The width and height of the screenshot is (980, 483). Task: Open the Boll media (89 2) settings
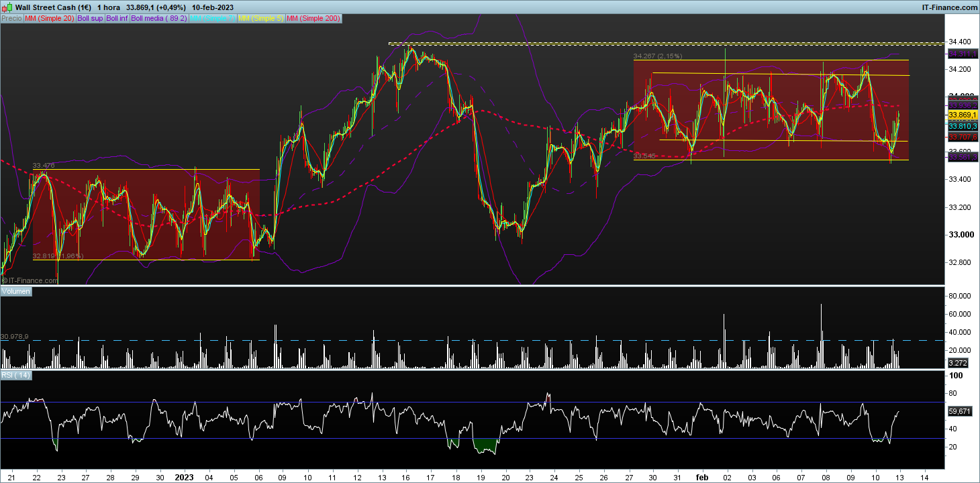(x=159, y=19)
